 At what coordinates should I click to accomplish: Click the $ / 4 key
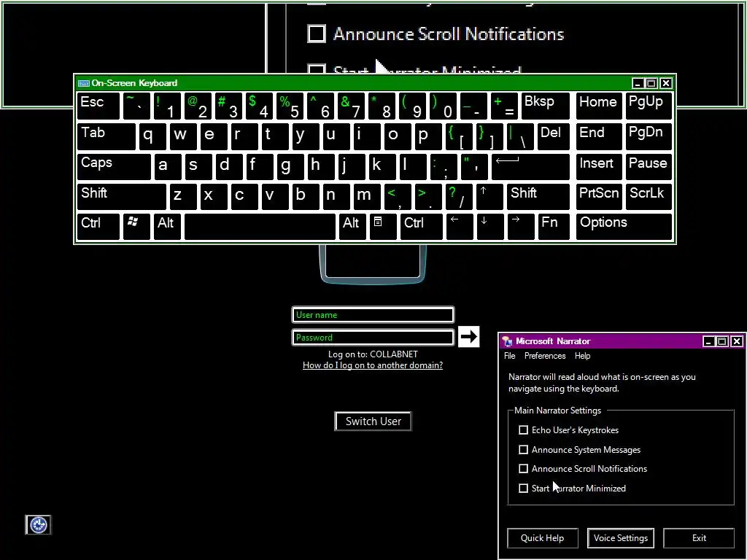coord(259,106)
